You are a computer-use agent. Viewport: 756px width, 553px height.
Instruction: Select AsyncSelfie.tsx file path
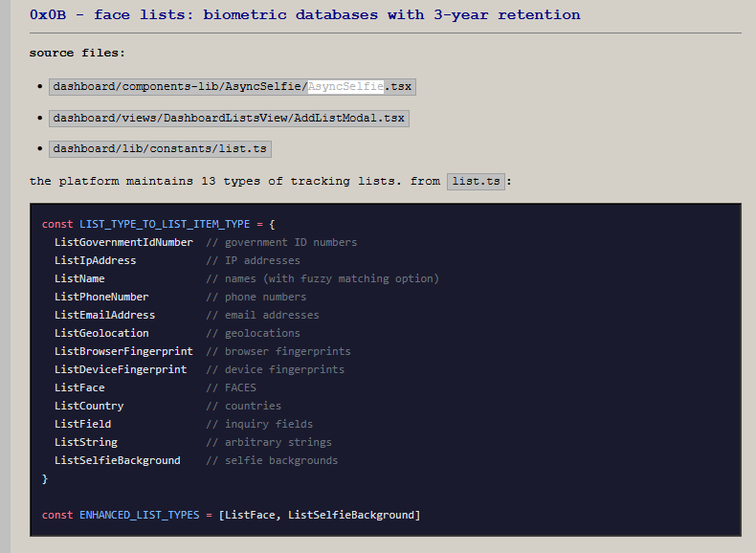coord(233,87)
